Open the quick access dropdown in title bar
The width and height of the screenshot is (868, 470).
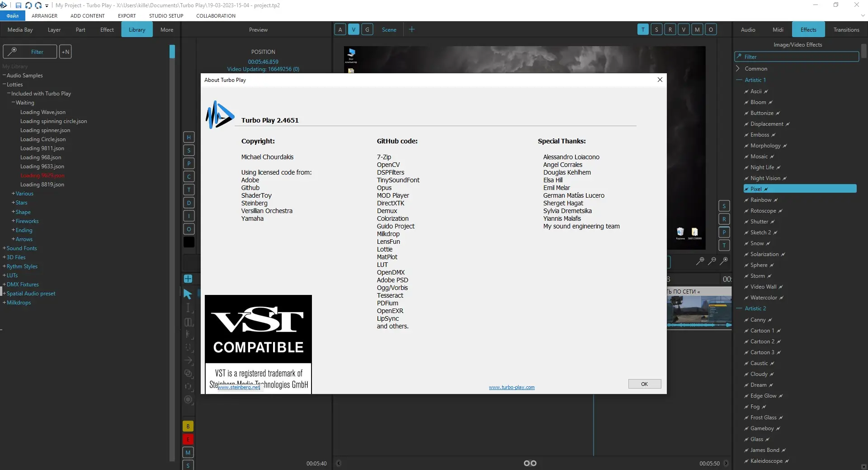(x=47, y=6)
